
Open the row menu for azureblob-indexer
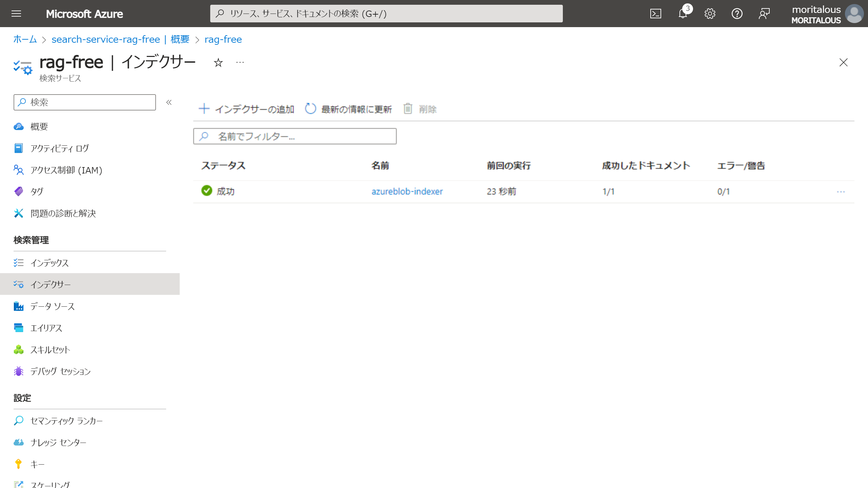tap(841, 191)
